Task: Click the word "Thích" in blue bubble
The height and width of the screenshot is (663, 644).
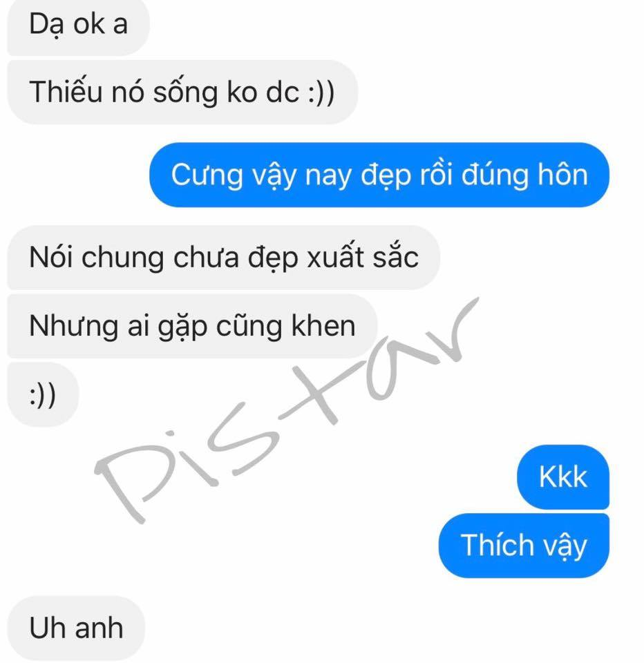Action: (498, 545)
